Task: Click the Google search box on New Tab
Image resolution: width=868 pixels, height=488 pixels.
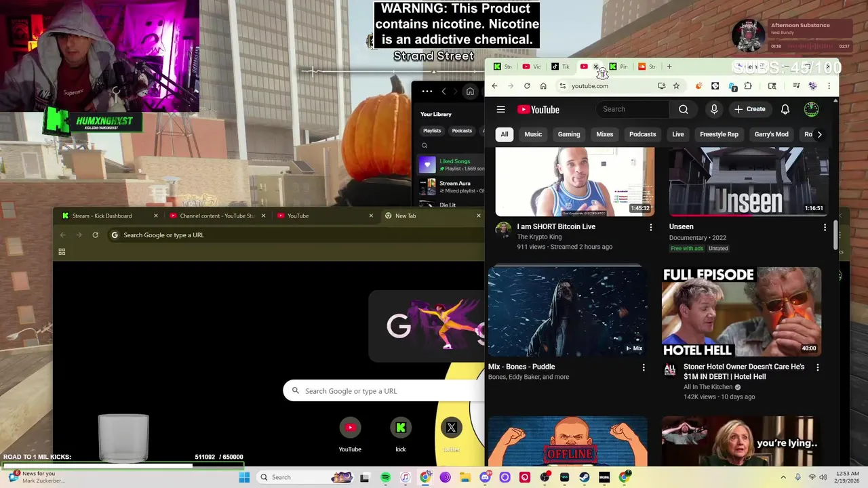Action: click(385, 391)
